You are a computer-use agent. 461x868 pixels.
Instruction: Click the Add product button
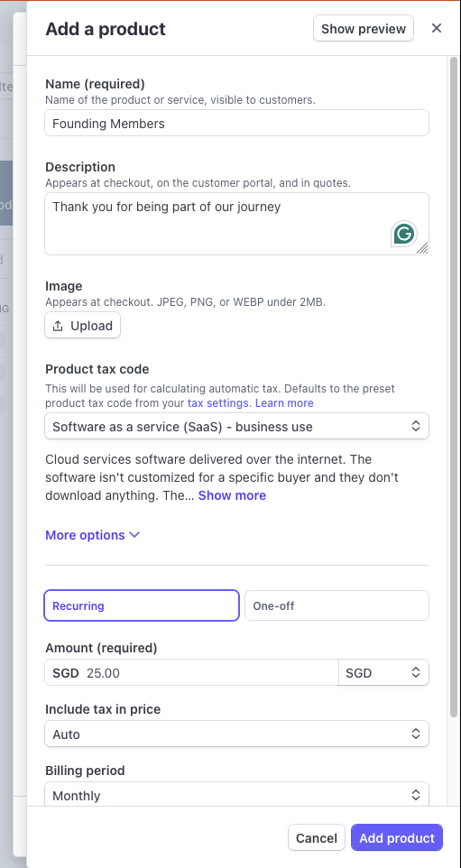point(397,837)
